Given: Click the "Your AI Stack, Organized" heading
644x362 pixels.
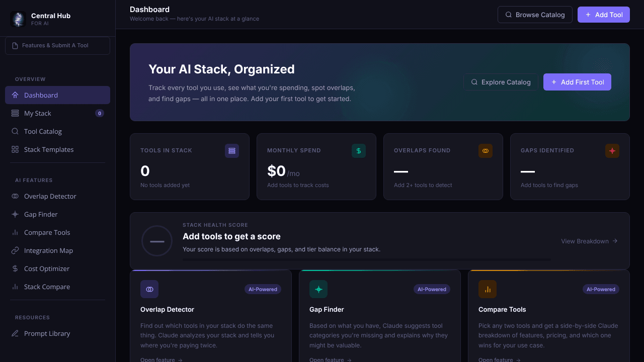Looking at the screenshot, I should (221, 69).
